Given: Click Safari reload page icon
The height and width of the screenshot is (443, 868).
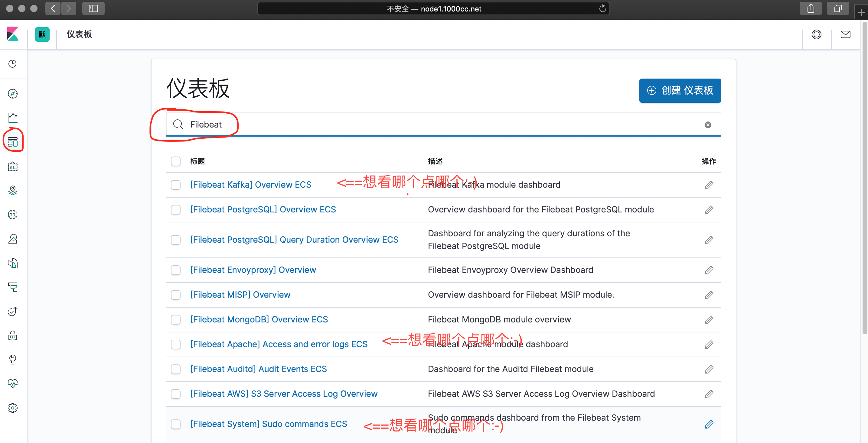Looking at the screenshot, I should 602,9.
